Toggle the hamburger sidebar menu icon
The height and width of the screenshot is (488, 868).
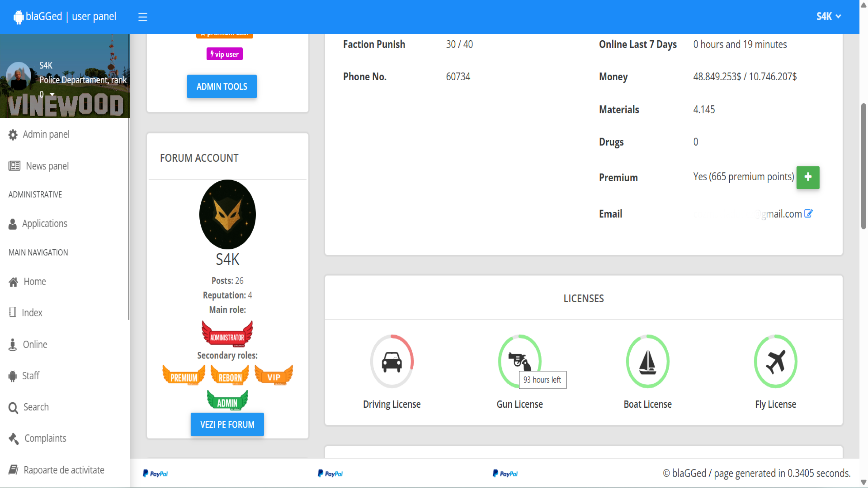(x=143, y=17)
